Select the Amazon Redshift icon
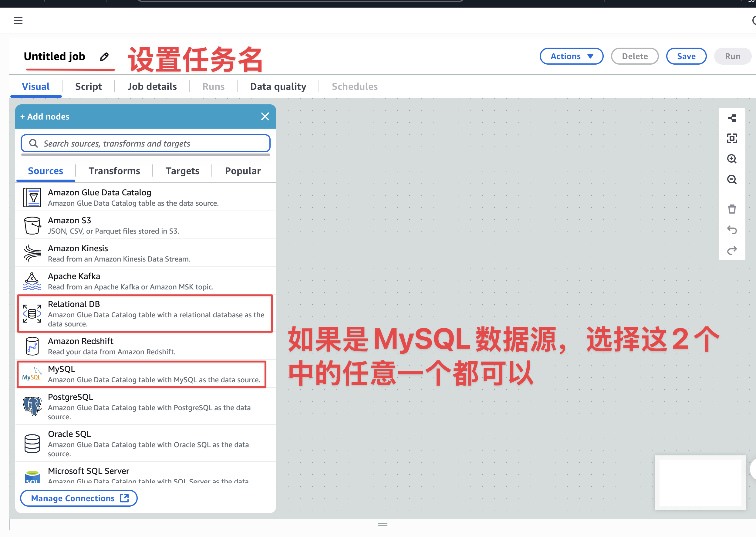 (x=32, y=346)
